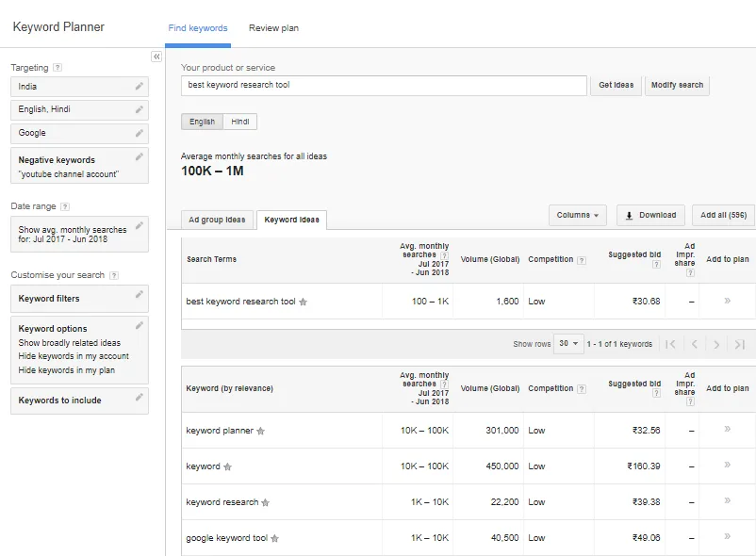Open help for Targeting

click(x=58, y=68)
